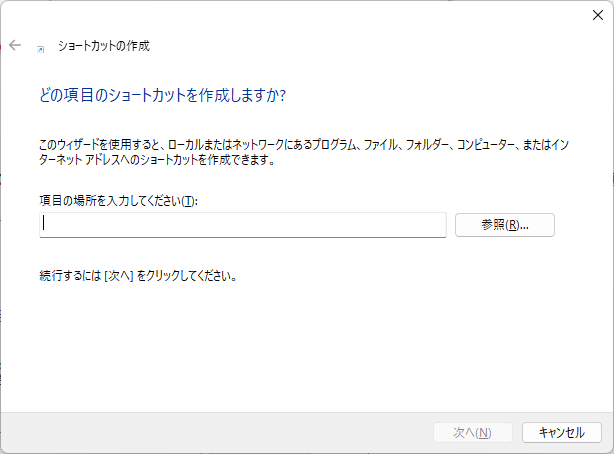Select the label 項目の場所を入力してください(T):

click(x=119, y=201)
